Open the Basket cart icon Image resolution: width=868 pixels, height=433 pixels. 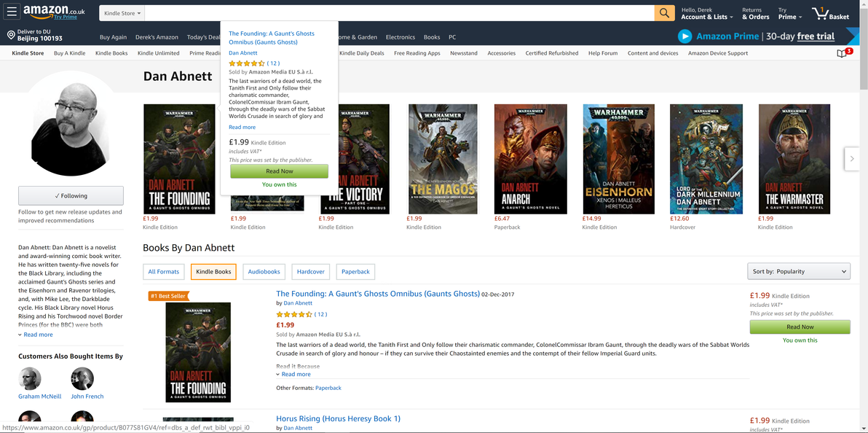(x=830, y=12)
